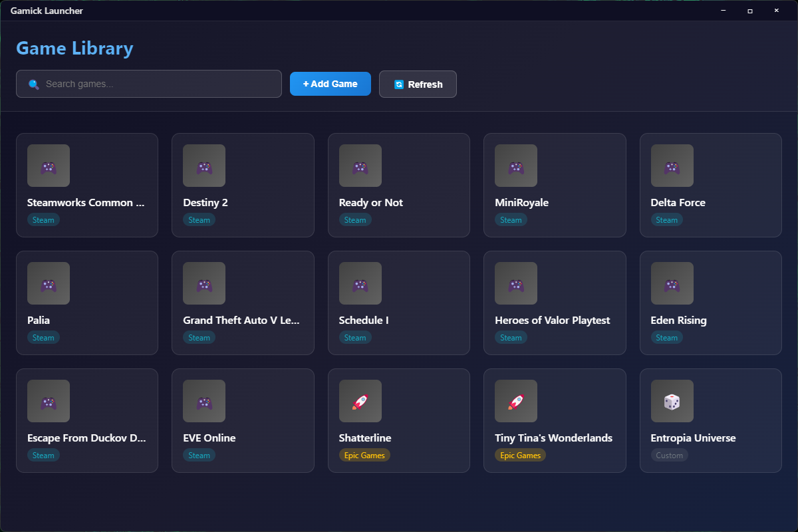The width and height of the screenshot is (798, 532).
Task: Click the Game Library heading
Action: (x=74, y=49)
